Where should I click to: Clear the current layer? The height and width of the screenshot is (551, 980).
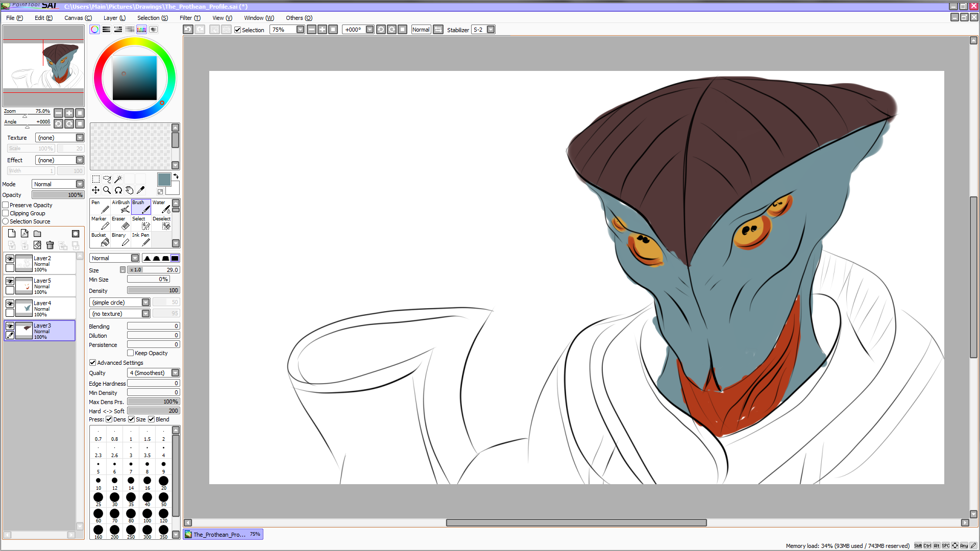point(37,245)
